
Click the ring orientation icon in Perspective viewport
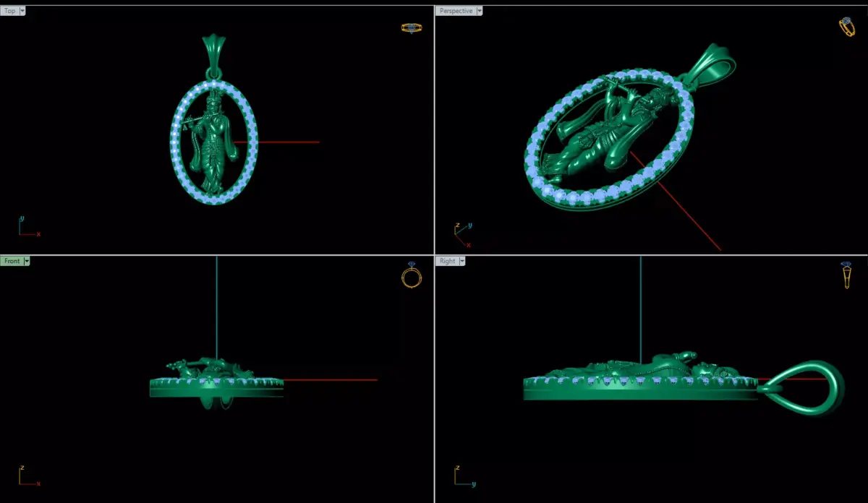pyautogui.click(x=846, y=27)
